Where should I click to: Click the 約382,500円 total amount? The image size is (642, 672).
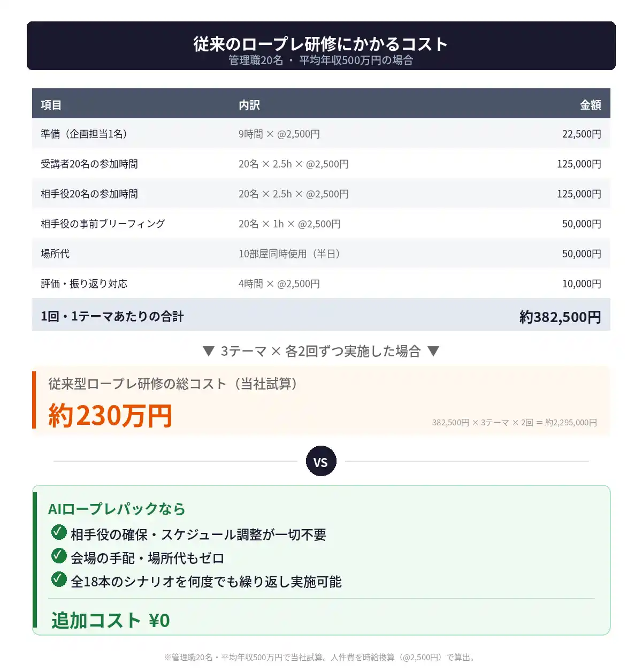pos(560,317)
